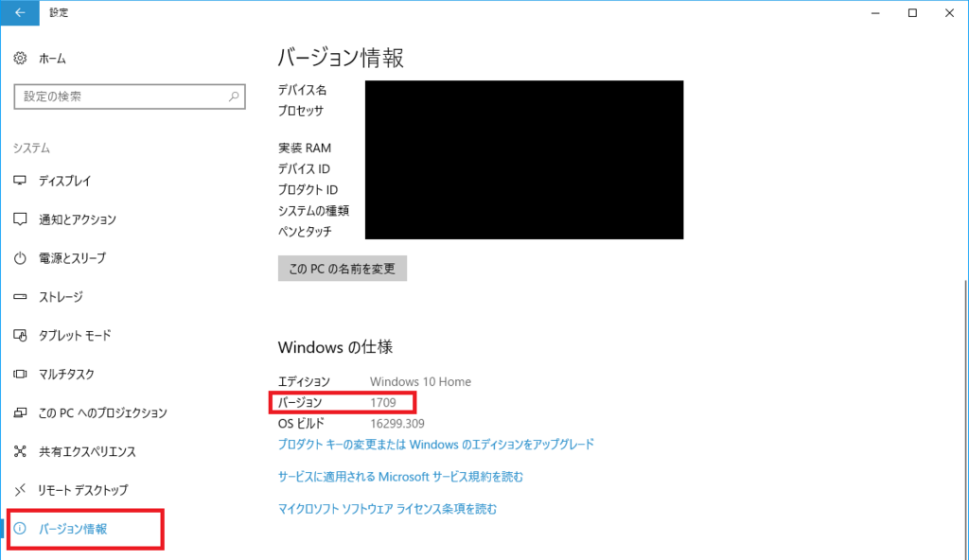This screenshot has width=969, height=560.
Task: Click the back arrow in the title bar
Action: (x=18, y=12)
